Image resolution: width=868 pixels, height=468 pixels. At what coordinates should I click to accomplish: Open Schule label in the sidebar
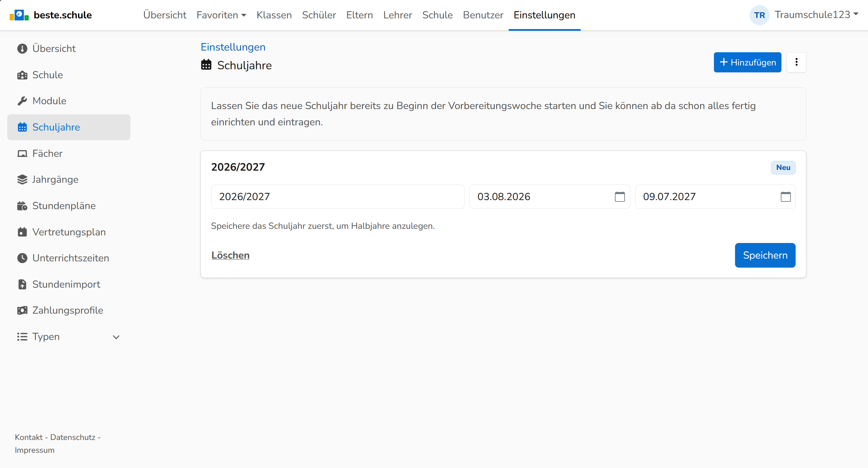48,75
